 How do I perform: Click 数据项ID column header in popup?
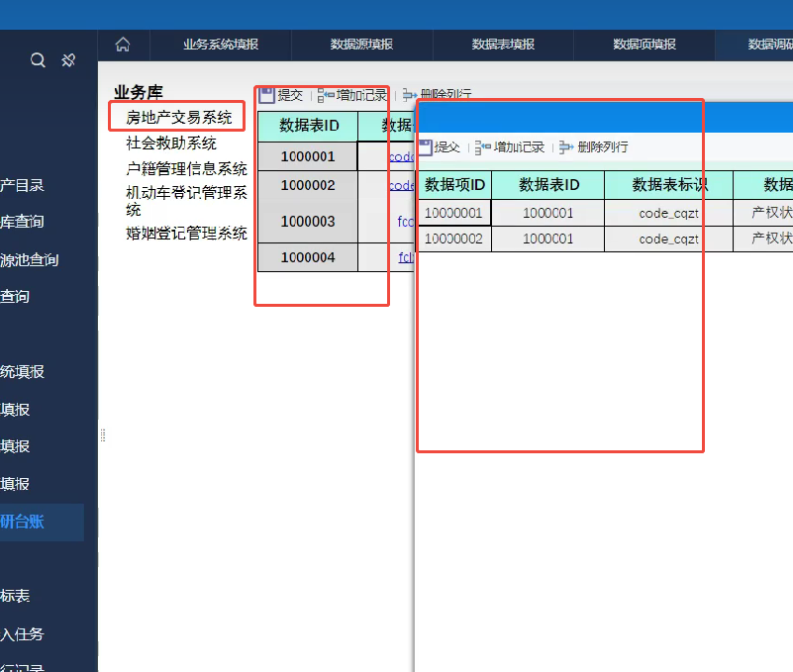tap(454, 185)
